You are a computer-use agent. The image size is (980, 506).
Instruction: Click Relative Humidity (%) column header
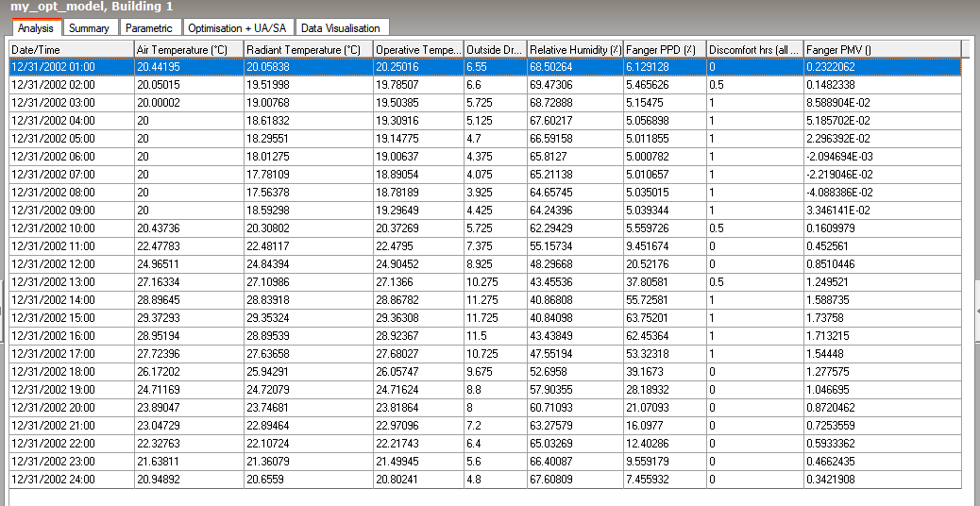coord(576,49)
